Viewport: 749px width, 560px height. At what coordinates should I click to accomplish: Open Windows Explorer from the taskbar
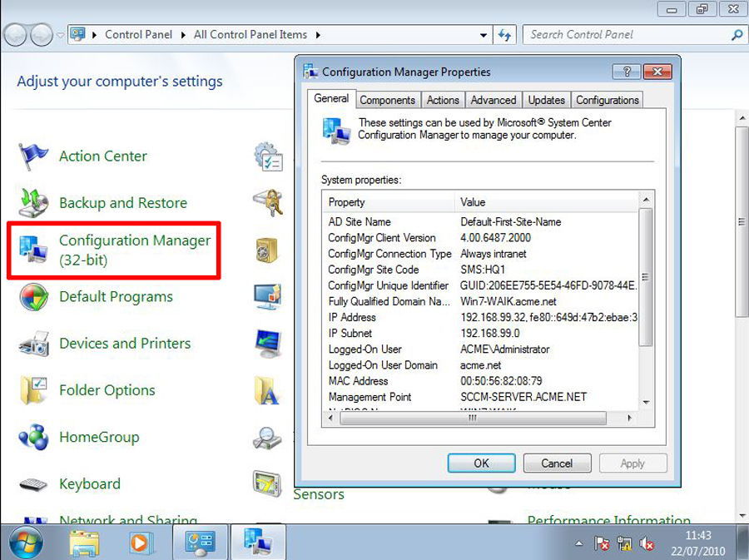pos(84,543)
